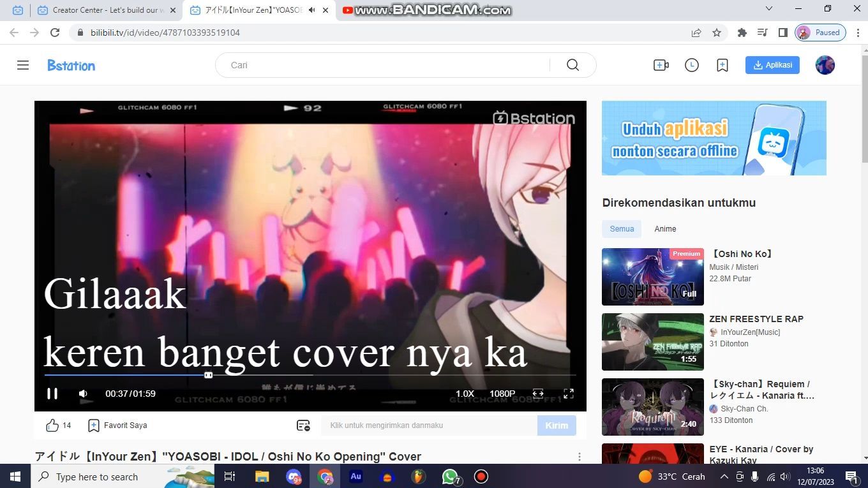Viewport: 868px width, 488px height.
Task: Click the Cari search box
Action: click(383, 65)
